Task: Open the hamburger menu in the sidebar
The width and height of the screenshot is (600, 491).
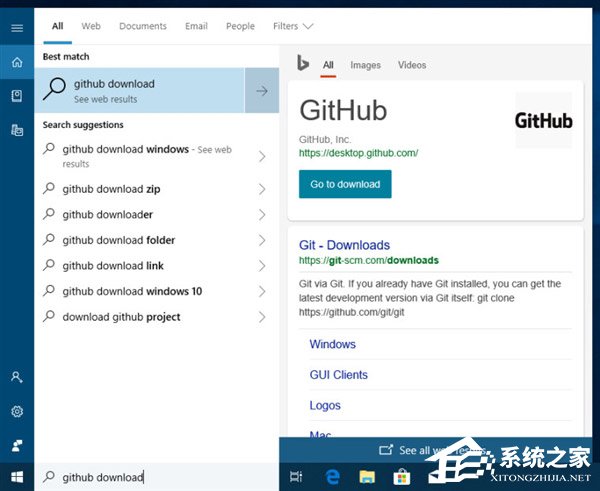Action: coord(17,28)
